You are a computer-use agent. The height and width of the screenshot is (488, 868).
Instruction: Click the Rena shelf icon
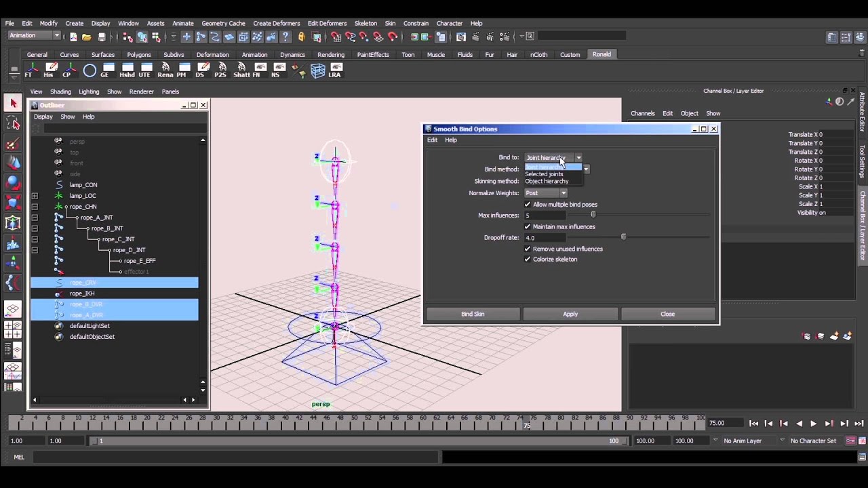[165, 70]
